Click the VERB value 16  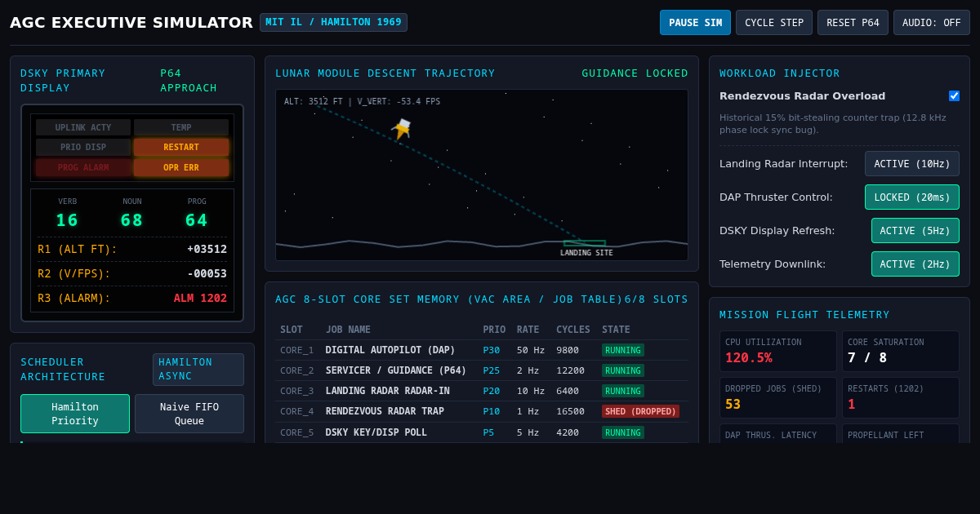click(x=68, y=220)
